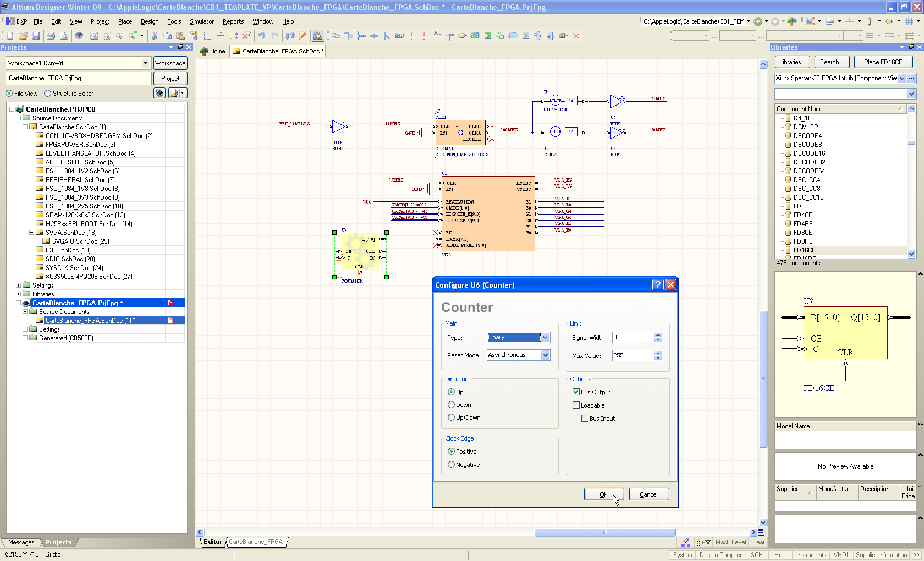Viewport: 924px width, 561px height.
Task: Open the Place menu
Action: point(125,21)
